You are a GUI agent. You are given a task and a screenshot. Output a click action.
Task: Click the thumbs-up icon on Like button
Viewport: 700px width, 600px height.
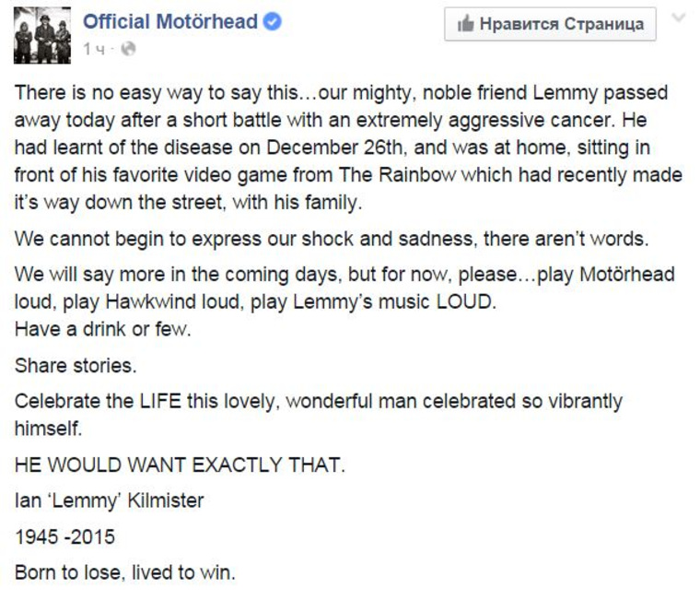tap(465, 24)
